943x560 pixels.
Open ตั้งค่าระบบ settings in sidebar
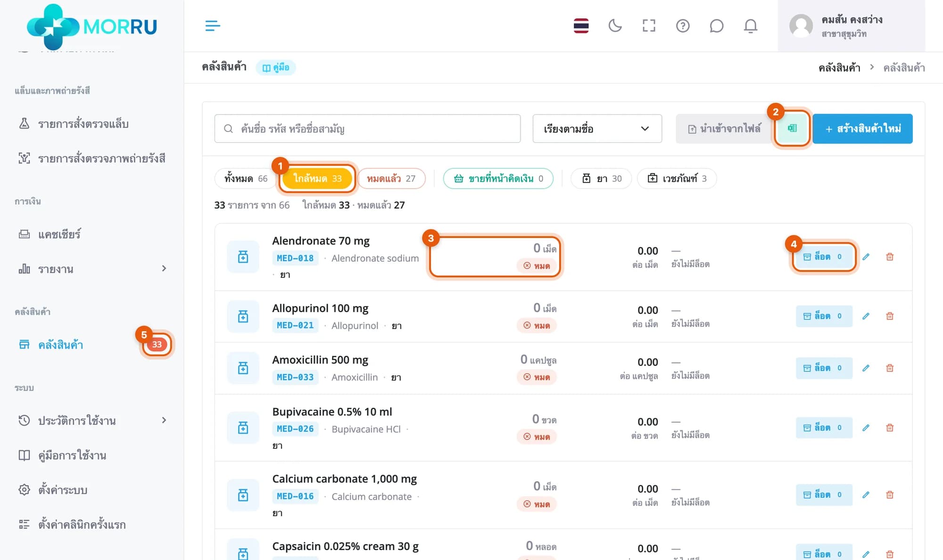coord(92,490)
